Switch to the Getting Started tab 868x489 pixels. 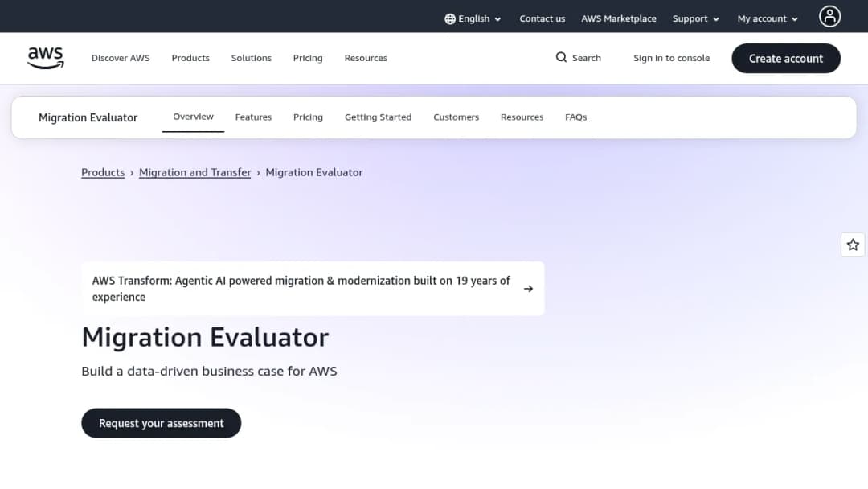tap(378, 117)
